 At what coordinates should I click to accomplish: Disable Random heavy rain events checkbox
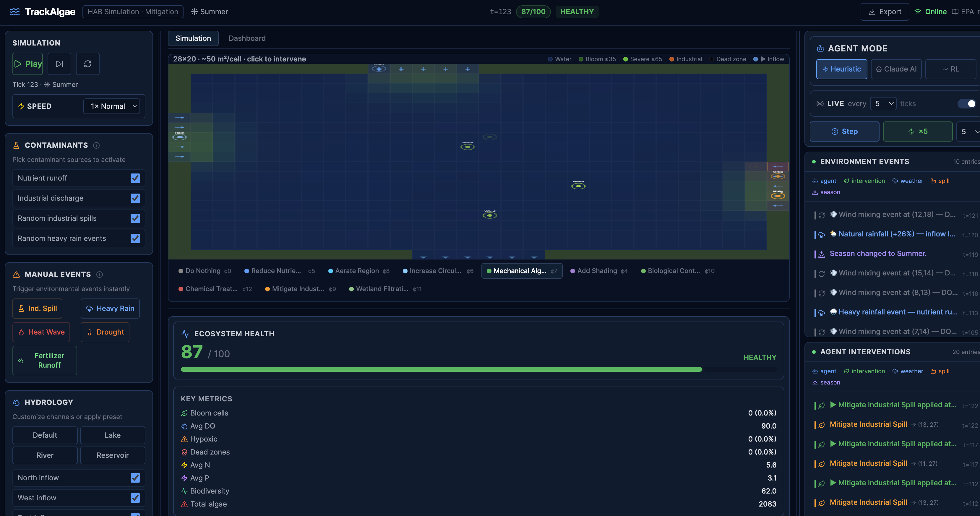135,238
